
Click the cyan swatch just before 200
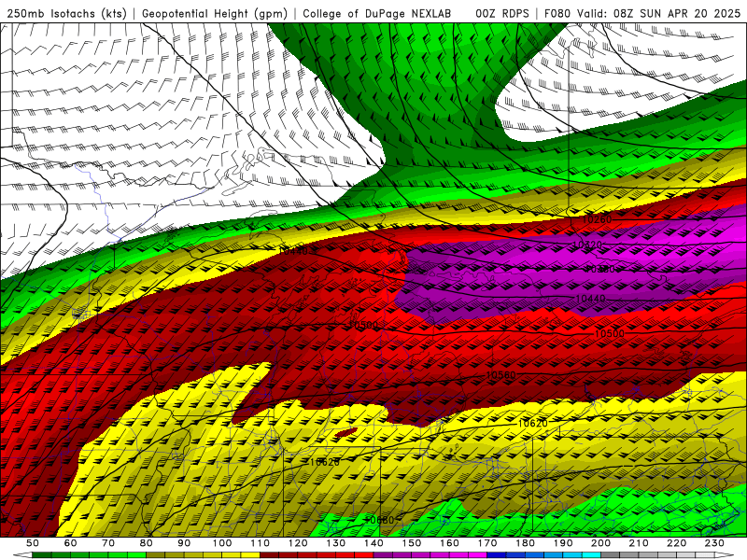(x=591, y=555)
